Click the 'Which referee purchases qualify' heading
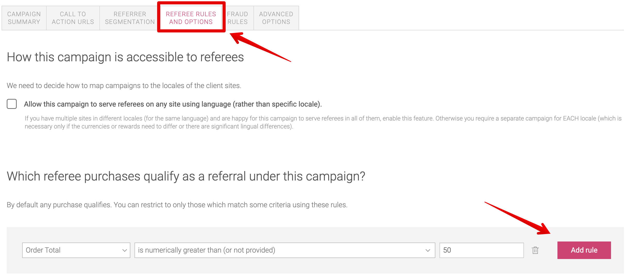 (186, 177)
